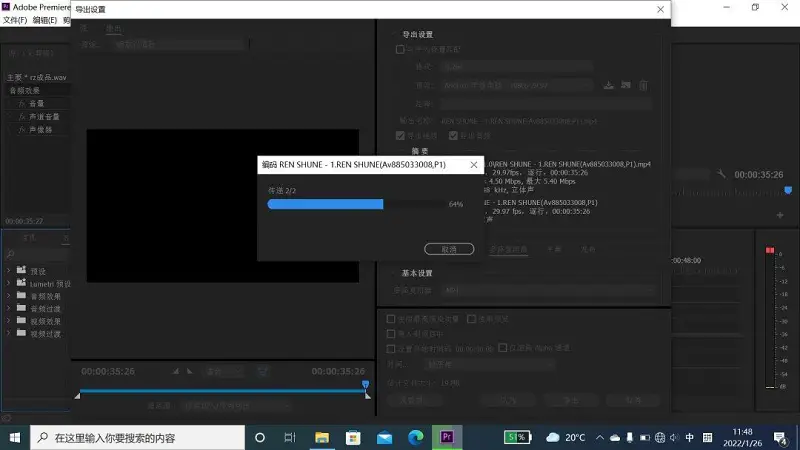800x450 pixels.
Task: Toggle the 导出视频 export video checkbox
Action: 400,136
